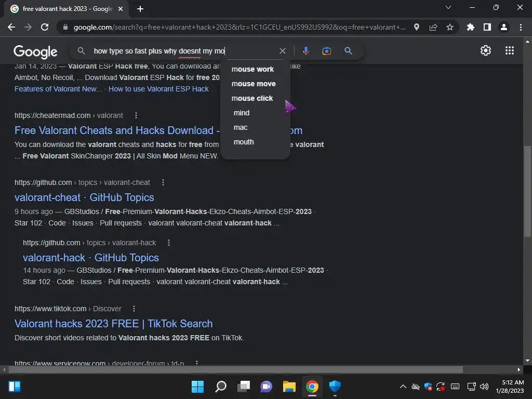This screenshot has height=399, width=532.
Task: Open the volume control in system tray
Action: click(484, 387)
